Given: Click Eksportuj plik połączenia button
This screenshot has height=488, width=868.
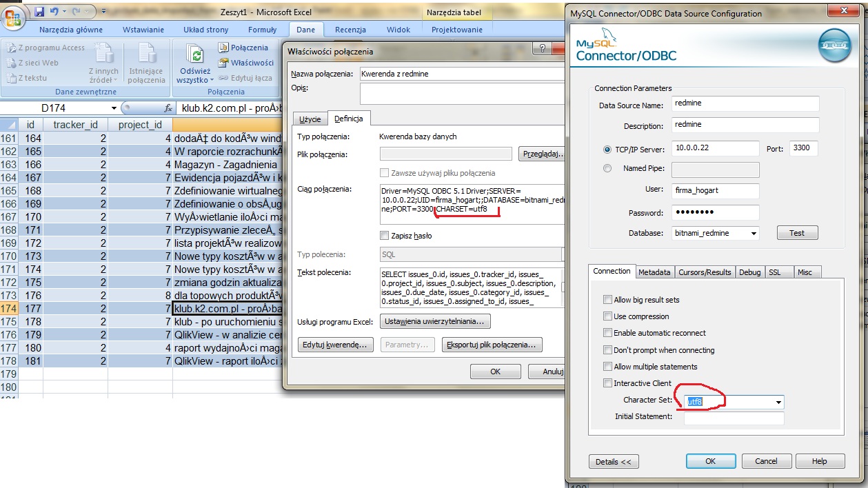Looking at the screenshot, I should [x=492, y=345].
